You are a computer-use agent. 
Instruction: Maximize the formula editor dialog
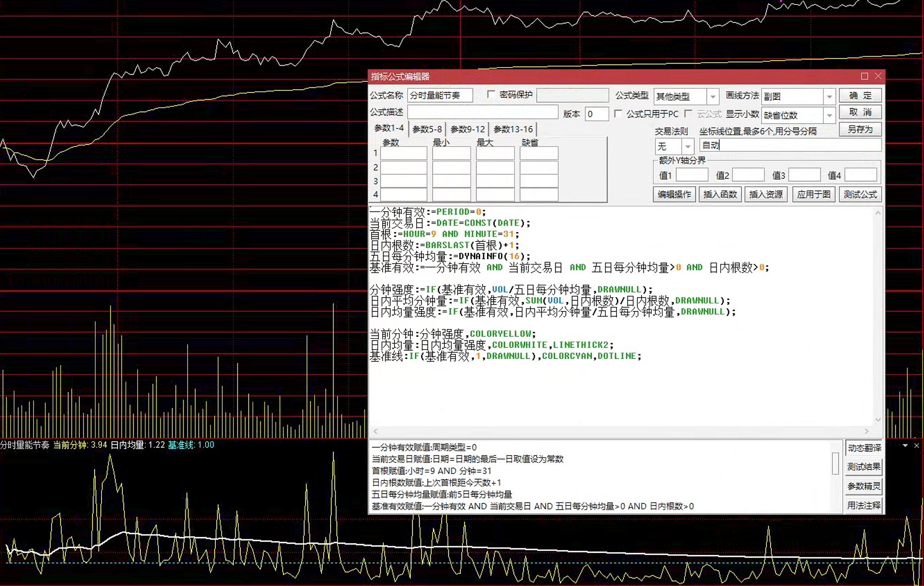tap(864, 76)
